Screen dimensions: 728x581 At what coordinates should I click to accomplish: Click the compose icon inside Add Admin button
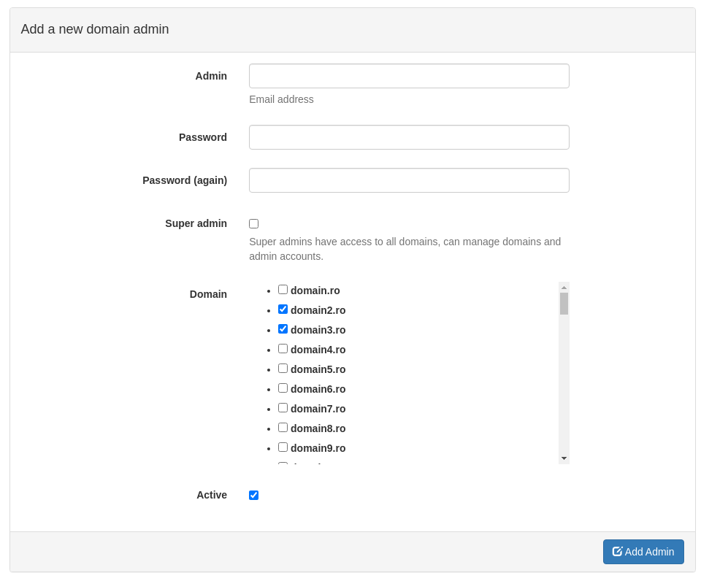[x=617, y=551]
